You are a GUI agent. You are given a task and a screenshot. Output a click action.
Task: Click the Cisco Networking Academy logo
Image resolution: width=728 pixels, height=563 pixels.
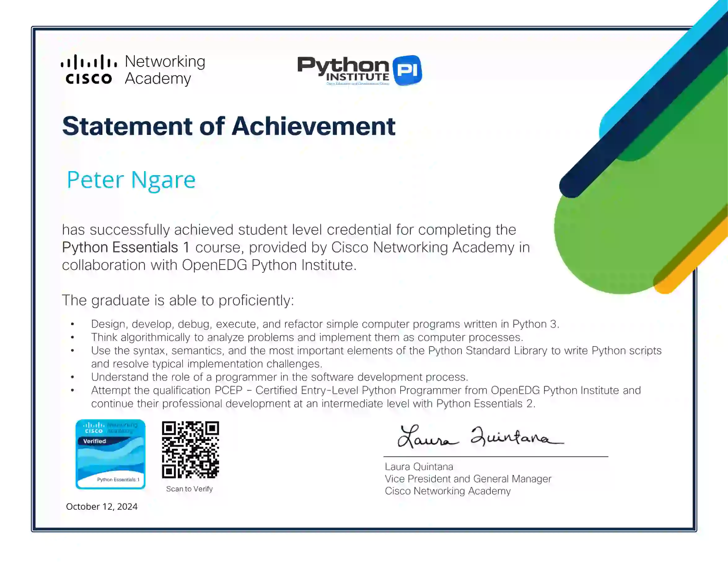pos(133,70)
